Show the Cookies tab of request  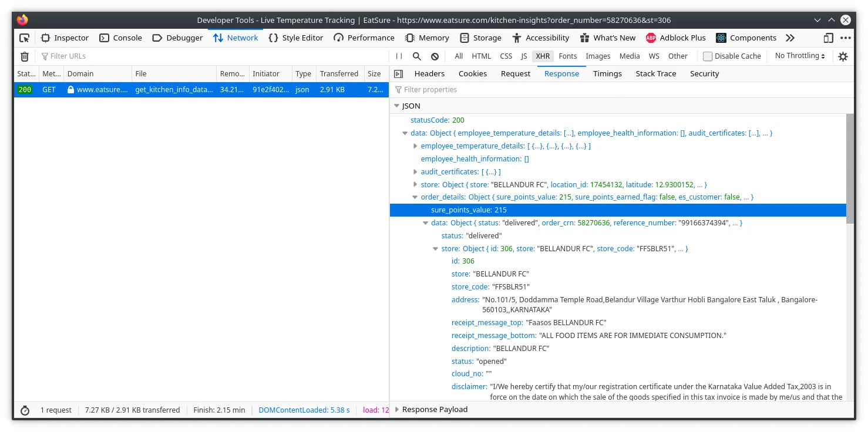(473, 74)
